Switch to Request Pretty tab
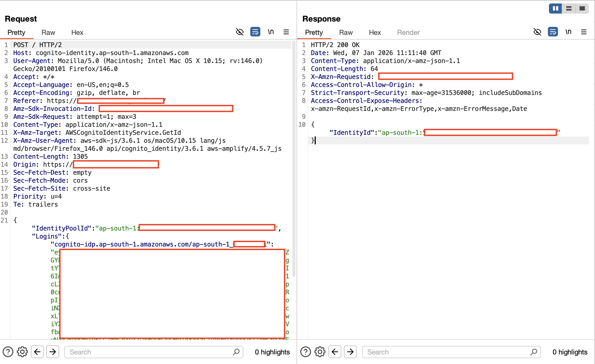 [16, 32]
